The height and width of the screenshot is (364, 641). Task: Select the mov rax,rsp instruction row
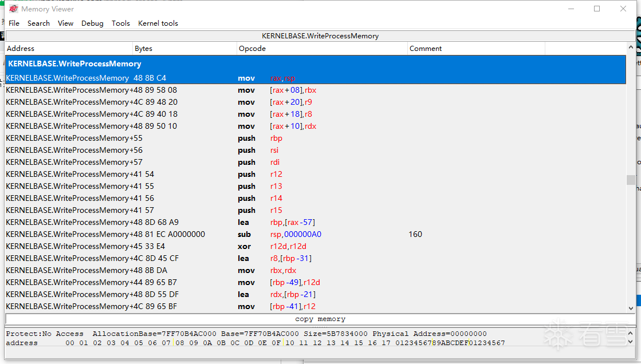(316, 78)
